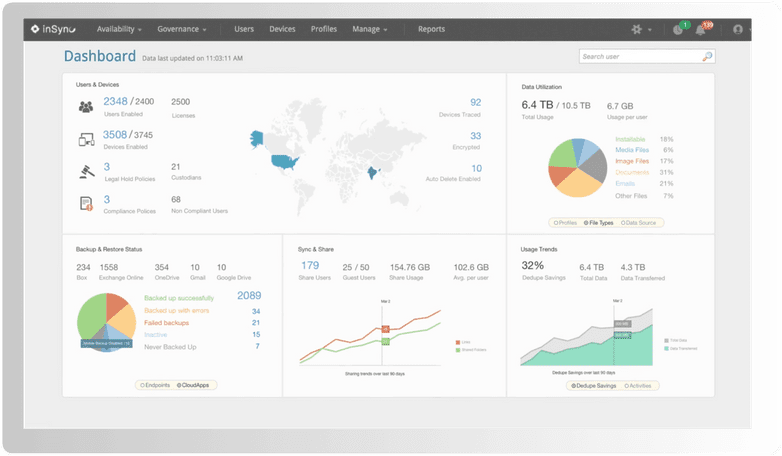
Task: Go to the Reports menu item
Action: [431, 29]
